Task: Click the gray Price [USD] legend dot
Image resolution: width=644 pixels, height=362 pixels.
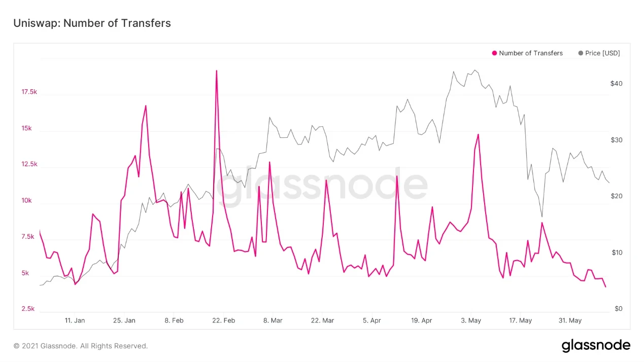Action: pos(581,53)
